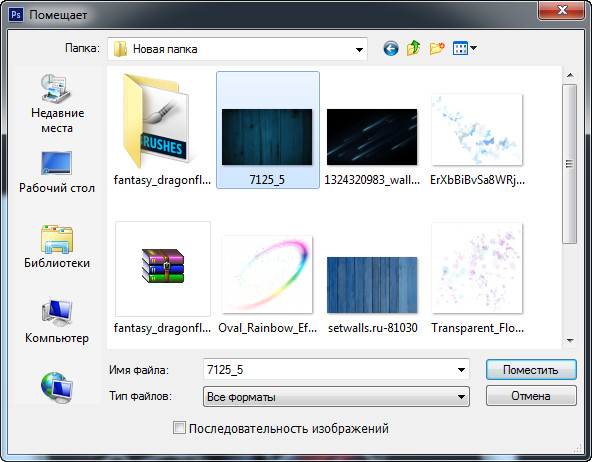592x462 pixels.
Task: Click the Oval_Rainbow_Ef... file name label
Action: coord(268,328)
